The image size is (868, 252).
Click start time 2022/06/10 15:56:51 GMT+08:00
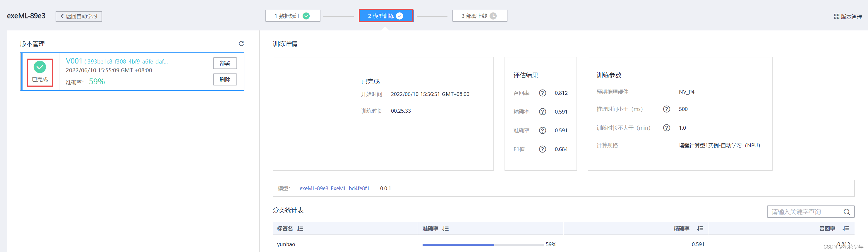pyautogui.click(x=430, y=94)
